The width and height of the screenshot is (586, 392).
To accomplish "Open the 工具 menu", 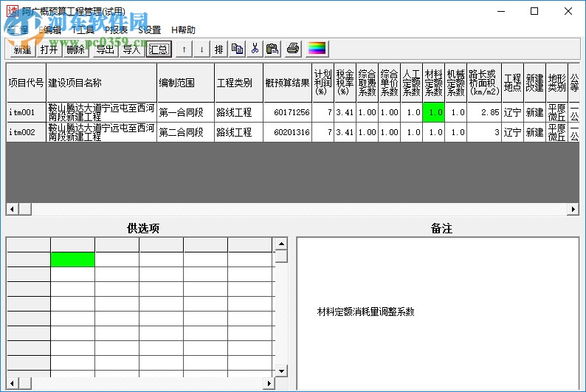I will click(83, 30).
